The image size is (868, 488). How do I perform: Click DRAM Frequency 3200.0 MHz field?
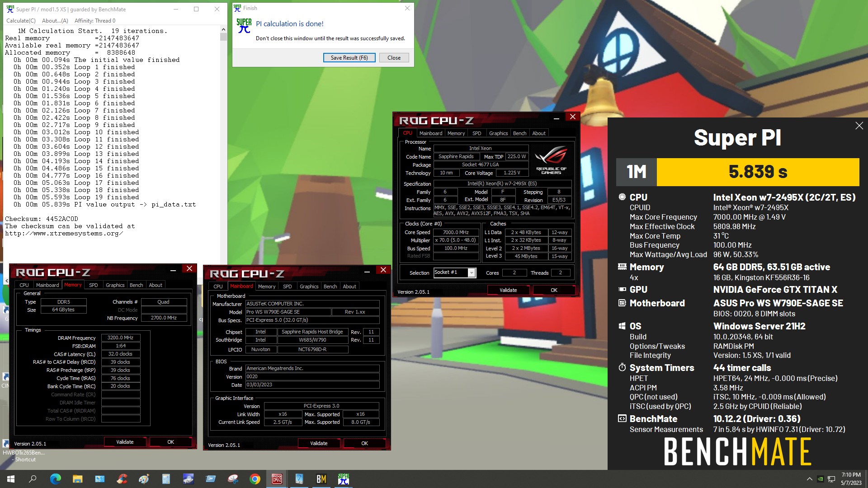[x=120, y=338]
